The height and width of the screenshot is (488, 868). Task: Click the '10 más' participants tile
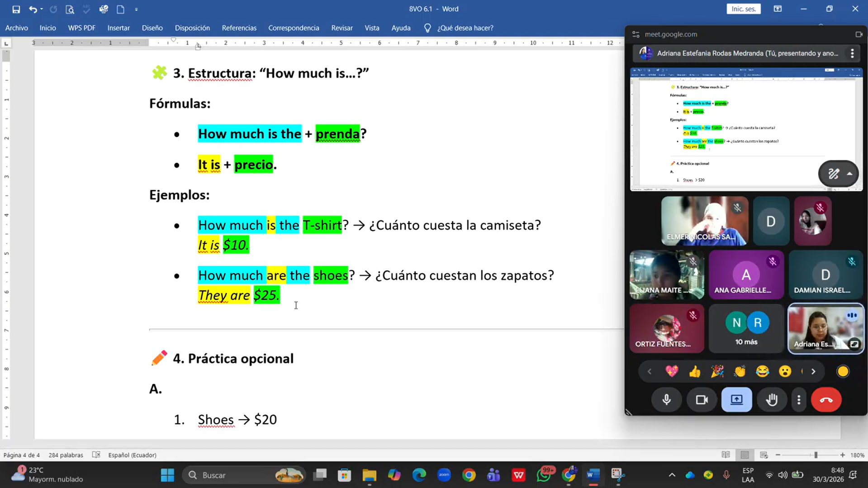(x=746, y=329)
